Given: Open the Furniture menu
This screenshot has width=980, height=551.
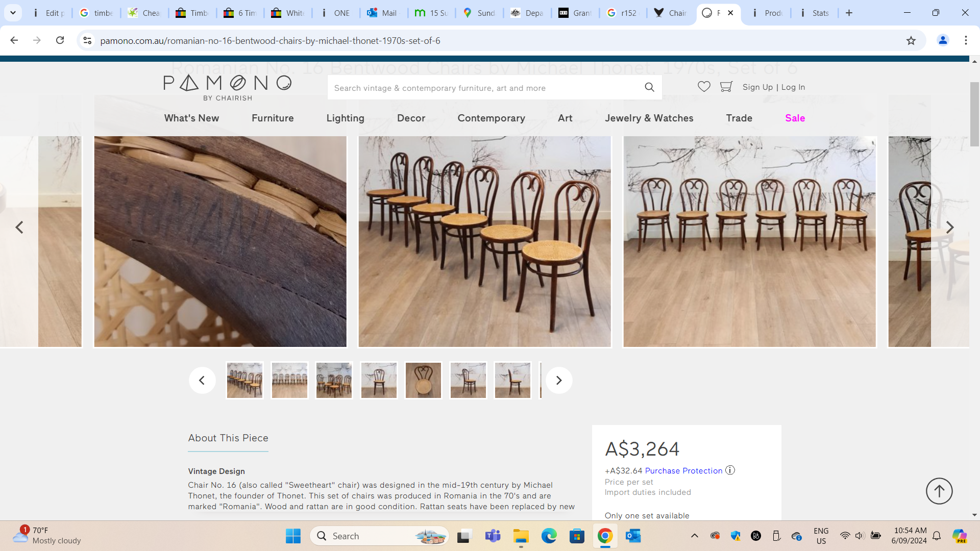Looking at the screenshot, I should (x=273, y=118).
